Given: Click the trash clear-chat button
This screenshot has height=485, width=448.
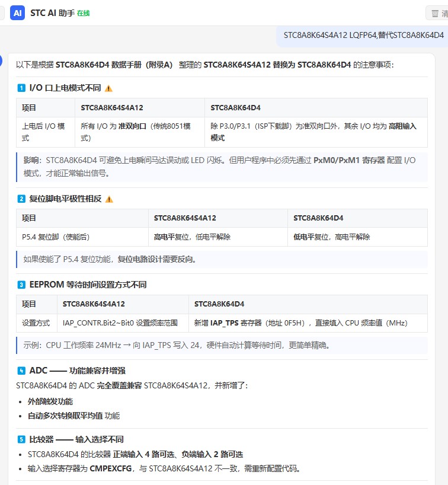Looking at the screenshot, I should coord(437,13).
